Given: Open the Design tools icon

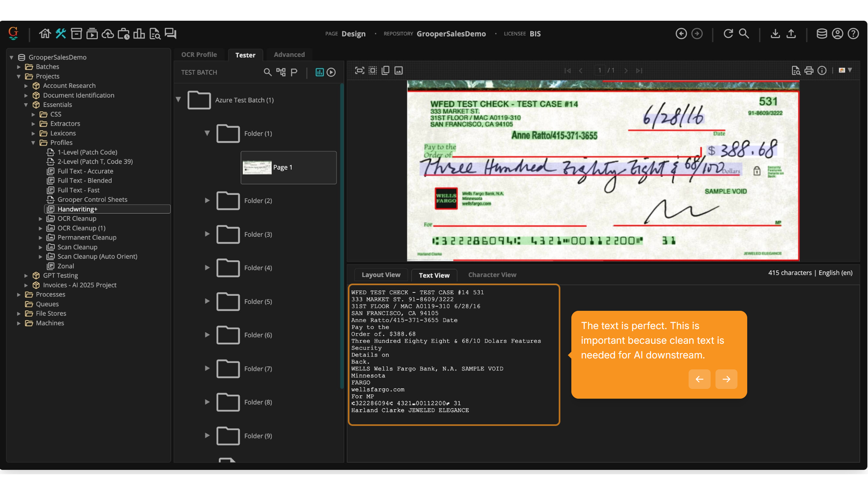Looking at the screenshot, I should (x=61, y=33).
